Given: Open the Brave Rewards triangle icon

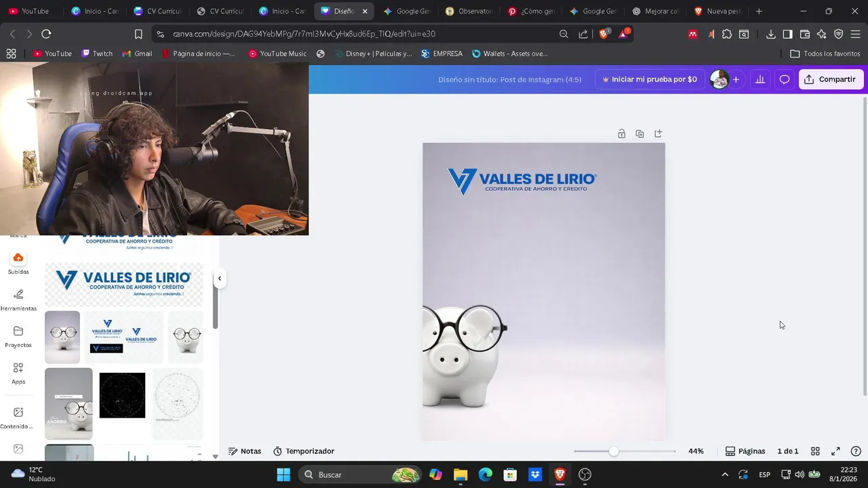Looking at the screenshot, I should [624, 34].
